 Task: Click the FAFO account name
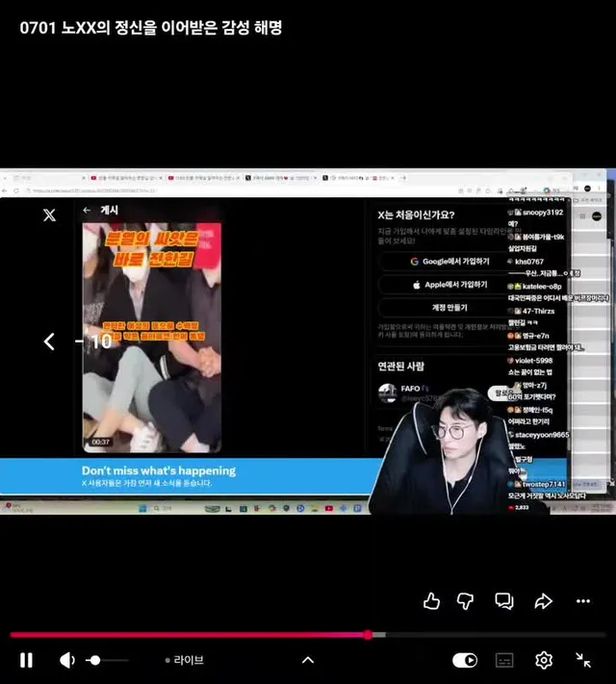pos(410,389)
